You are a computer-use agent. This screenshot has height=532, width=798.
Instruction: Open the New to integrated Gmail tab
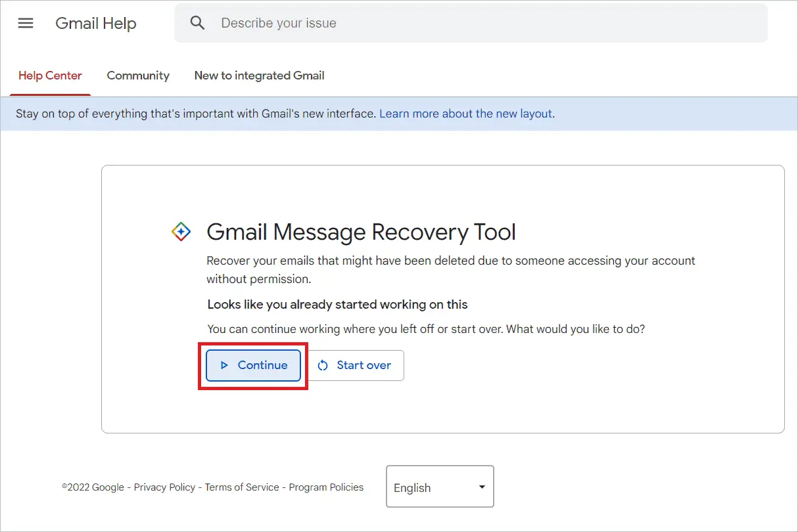pos(259,76)
